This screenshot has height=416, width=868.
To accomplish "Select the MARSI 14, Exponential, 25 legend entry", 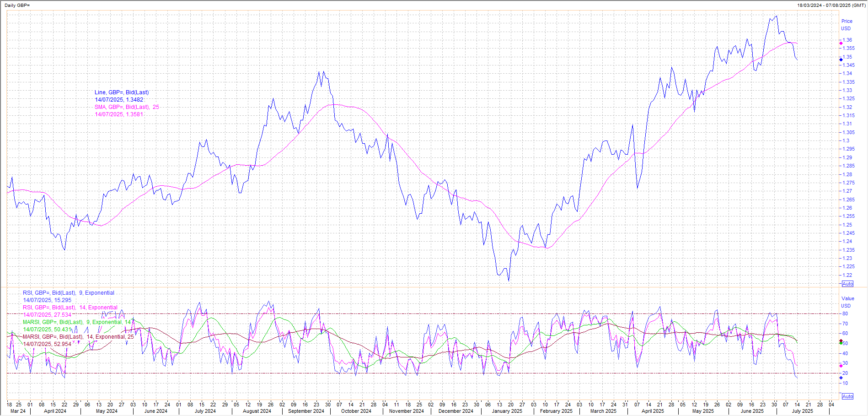I will (x=78, y=337).
